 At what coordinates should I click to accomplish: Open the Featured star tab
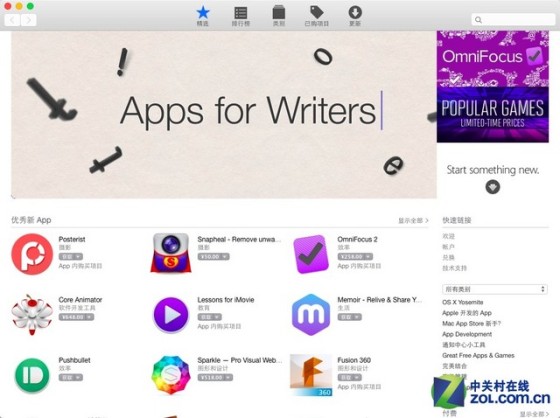click(x=202, y=16)
